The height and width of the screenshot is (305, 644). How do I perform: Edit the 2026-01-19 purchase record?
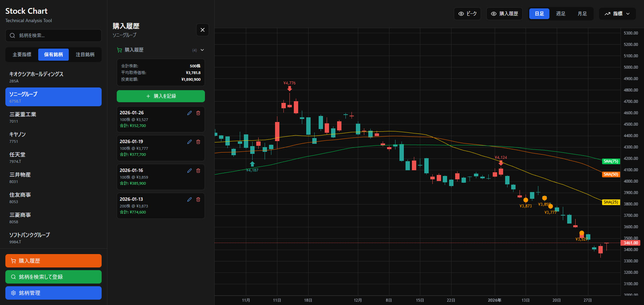tap(190, 142)
